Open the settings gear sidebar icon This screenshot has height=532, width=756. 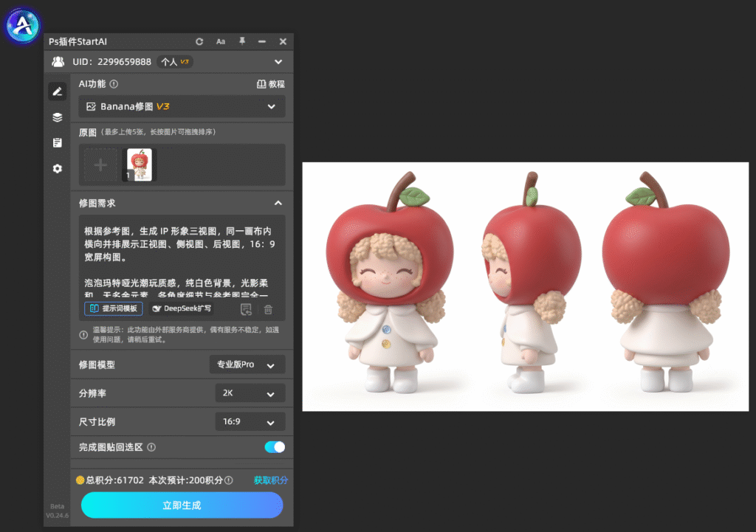[58, 169]
